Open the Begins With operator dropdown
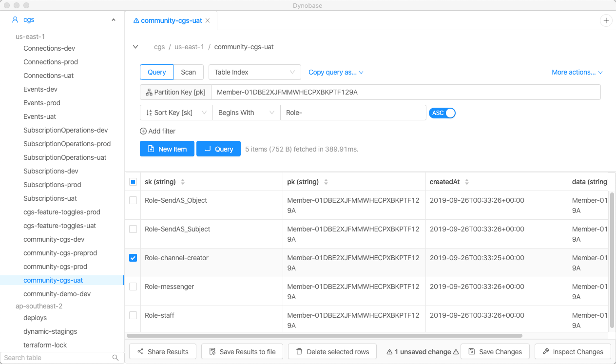 pos(247,113)
